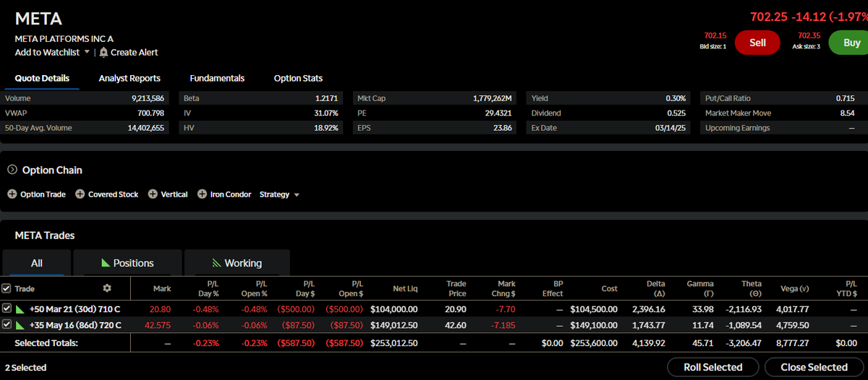The image size is (868, 380).
Task: Click the IV 31.07% value
Action: click(x=325, y=113)
